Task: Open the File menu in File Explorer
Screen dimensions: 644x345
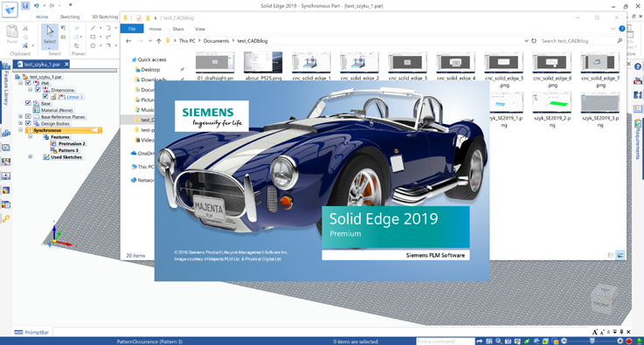Action: (132, 29)
